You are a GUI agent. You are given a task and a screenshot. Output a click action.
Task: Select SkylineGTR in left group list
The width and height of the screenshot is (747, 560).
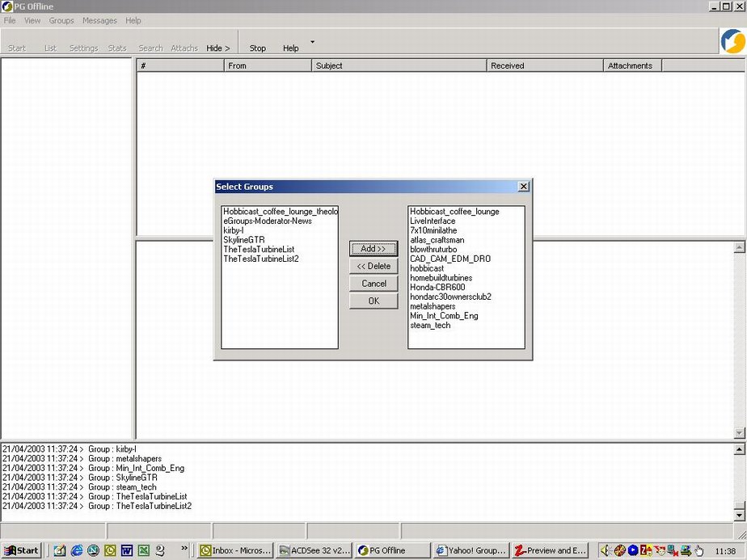[x=244, y=240]
